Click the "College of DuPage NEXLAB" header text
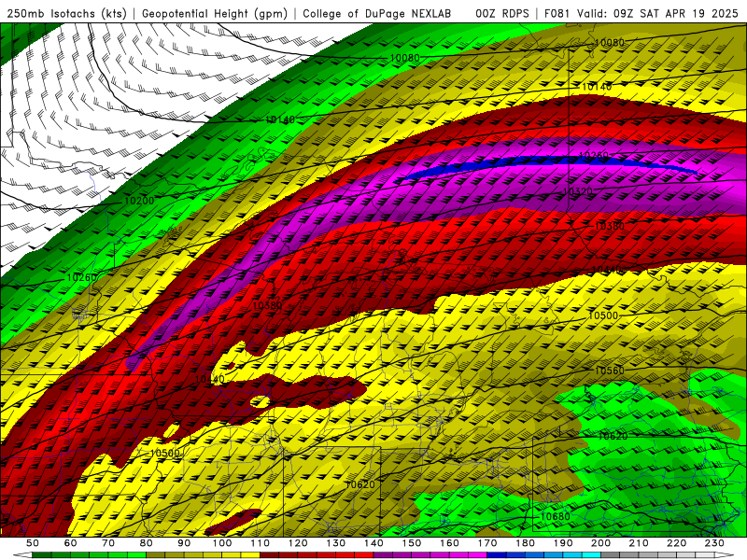The width and height of the screenshot is (747, 560). tap(376, 14)
